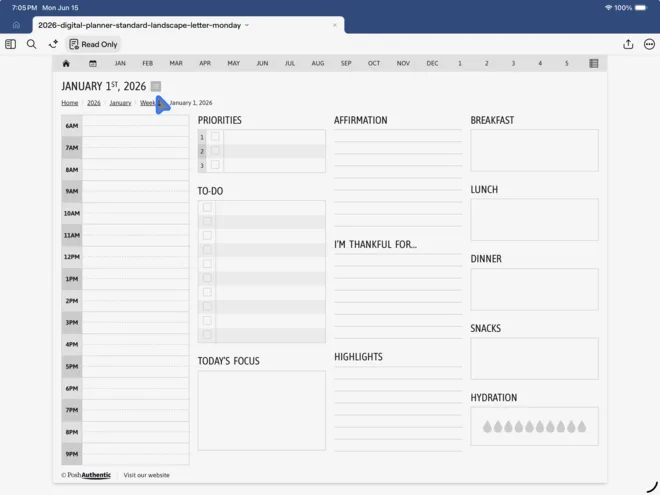Viewport: 660px width, 495px height.
Task: Open the notes icon beside January 1st title
Action: [156, 86]
